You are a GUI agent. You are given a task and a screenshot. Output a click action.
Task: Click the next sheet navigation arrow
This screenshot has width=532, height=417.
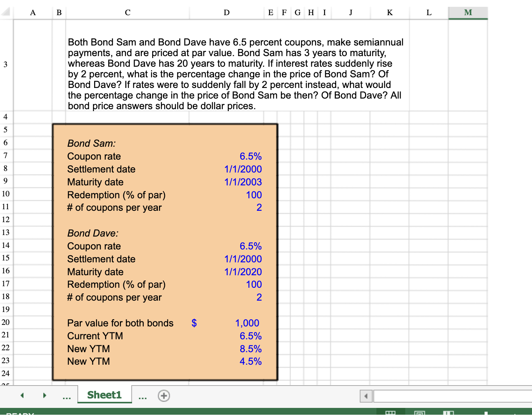pyautogui.click(x=44, y=395)
